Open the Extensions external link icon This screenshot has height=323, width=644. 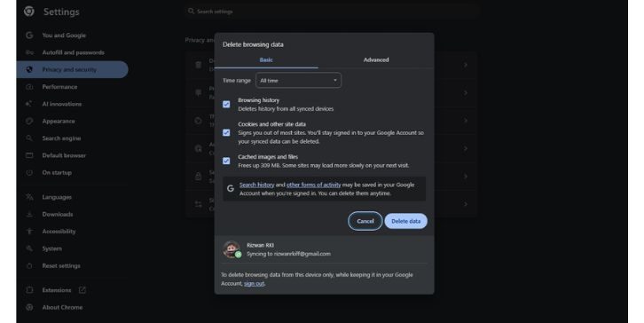click(82, 290)
